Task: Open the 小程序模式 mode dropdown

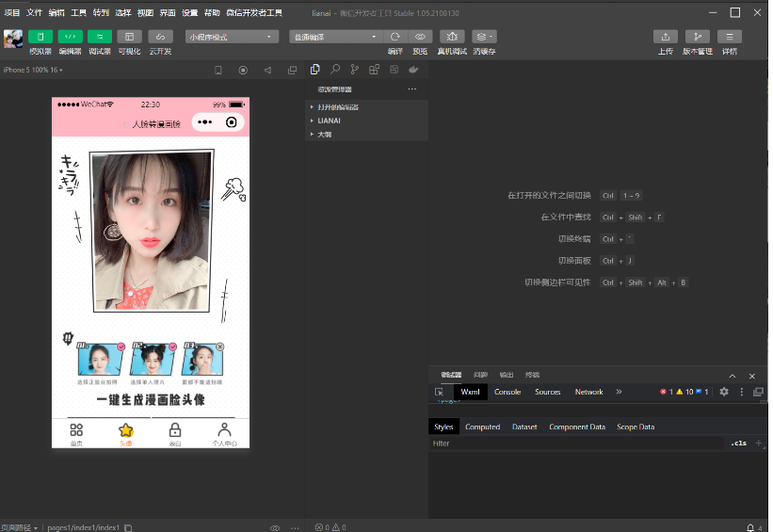Action: point(232,37)
